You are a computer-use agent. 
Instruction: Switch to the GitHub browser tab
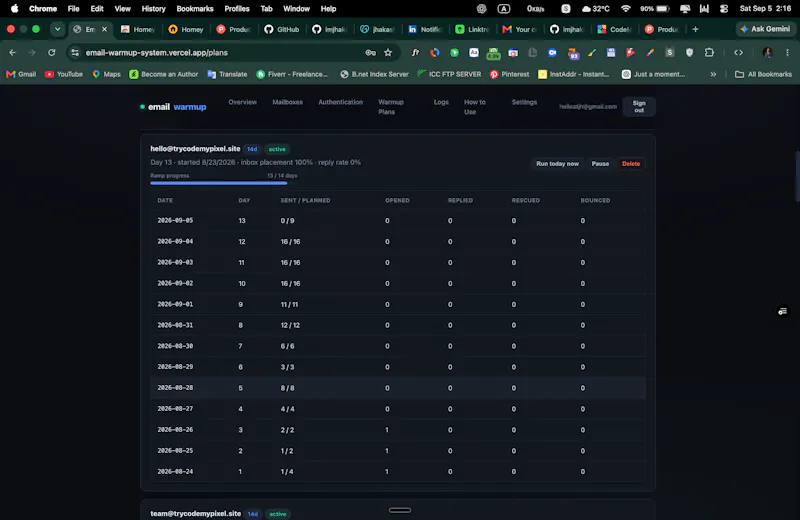282,29
